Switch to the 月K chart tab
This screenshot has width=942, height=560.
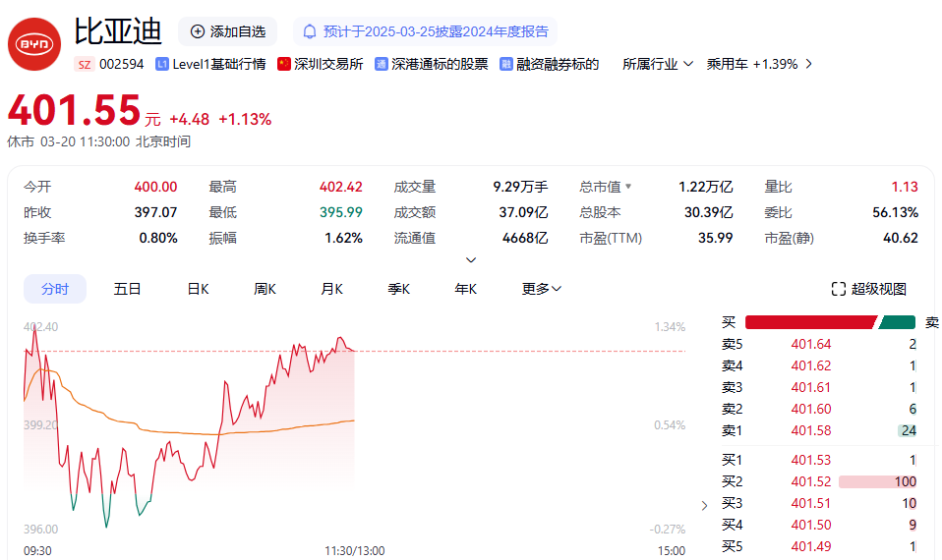click(x=332, y=289)
